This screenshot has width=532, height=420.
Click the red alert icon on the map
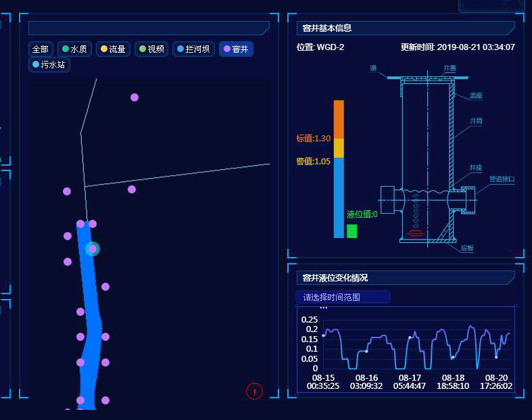pyautogui.click(x=254, y=391)
